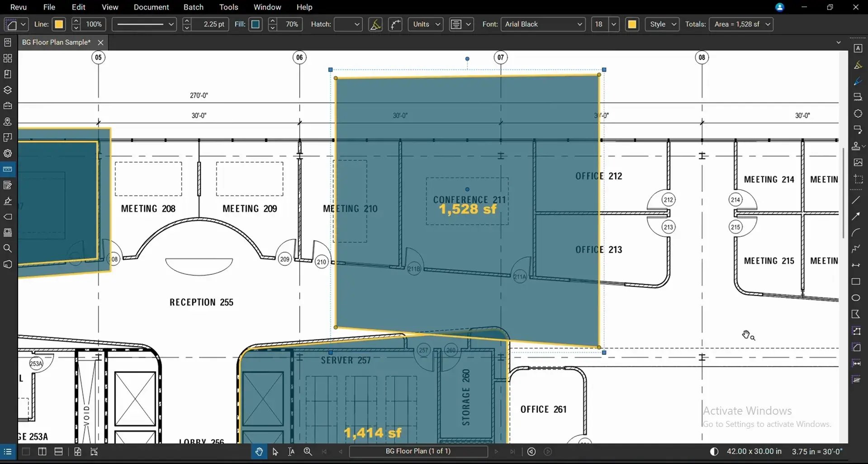Open the line style dropdown
868x464 pixels.
144,24
